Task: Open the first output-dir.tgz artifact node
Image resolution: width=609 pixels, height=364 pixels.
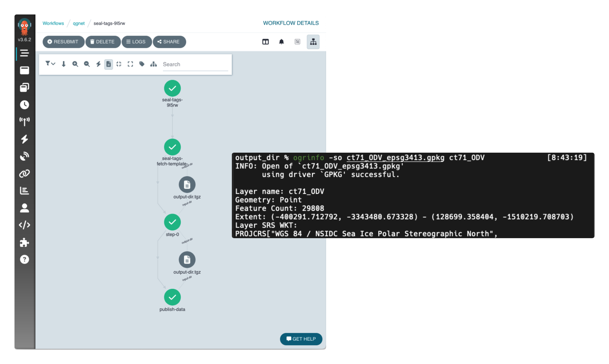Action: pos(187,185)
